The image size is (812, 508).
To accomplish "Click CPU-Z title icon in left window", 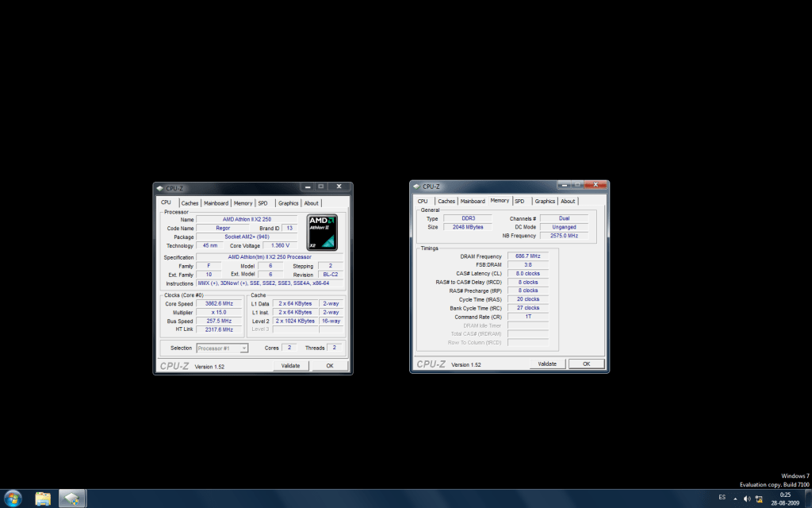I will click(160, 188).
